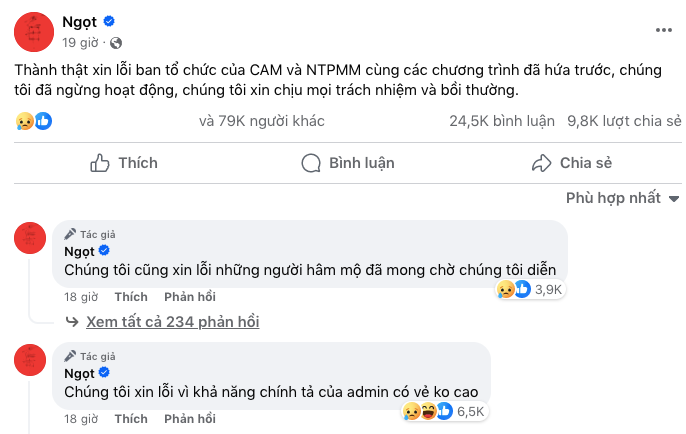The width and height of the screenshot is (686, 434).
Task: Click Thích under the first comment
Action: click(131, 297)
